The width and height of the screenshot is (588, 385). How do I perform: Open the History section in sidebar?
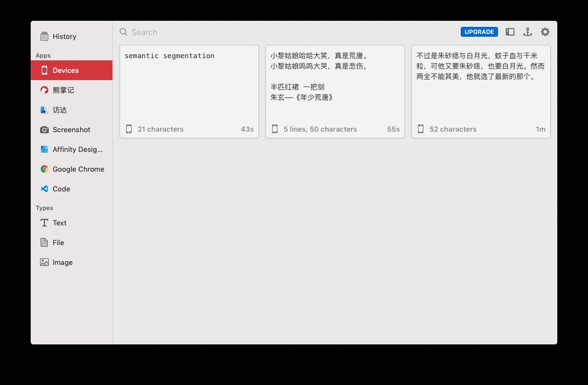[x=72, y=36]
